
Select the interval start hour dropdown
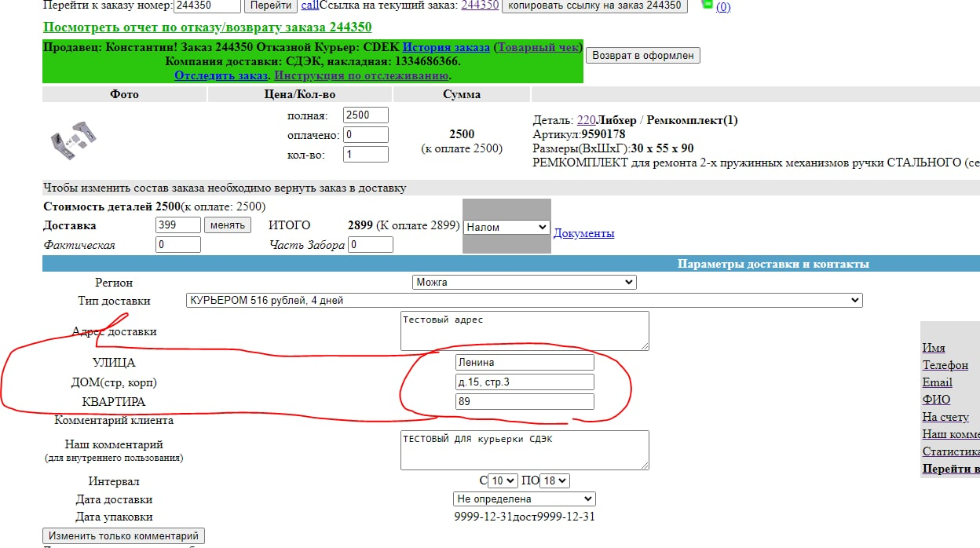pyautogui.click(x=503, y=480)
